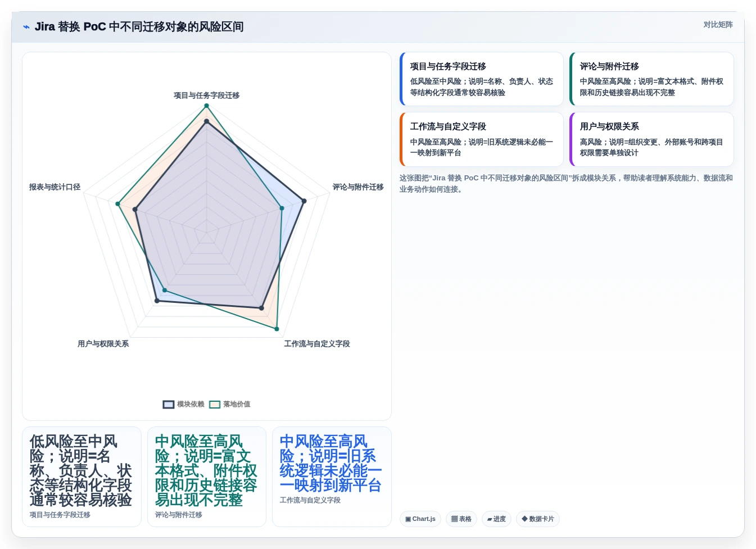Click radar axis label 项目与任务字段迁移

206,96
